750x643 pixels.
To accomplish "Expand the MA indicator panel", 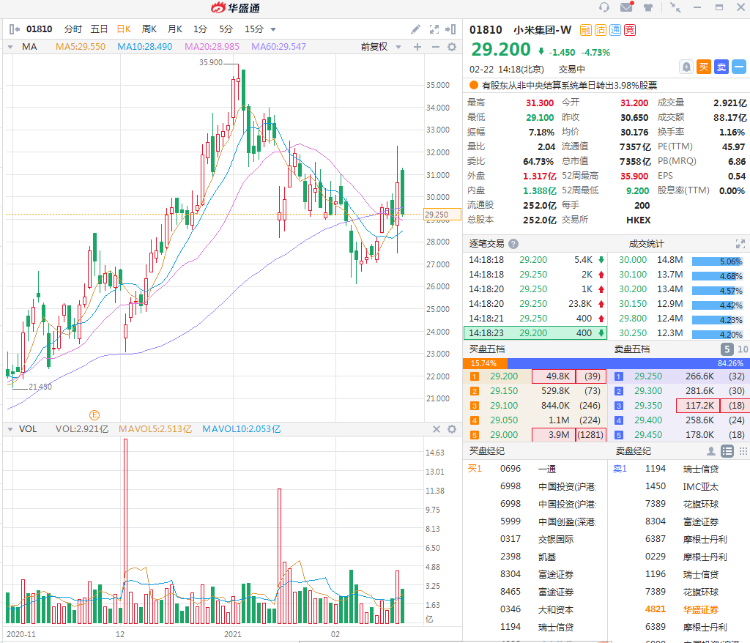I will click(x=12, y=46).
